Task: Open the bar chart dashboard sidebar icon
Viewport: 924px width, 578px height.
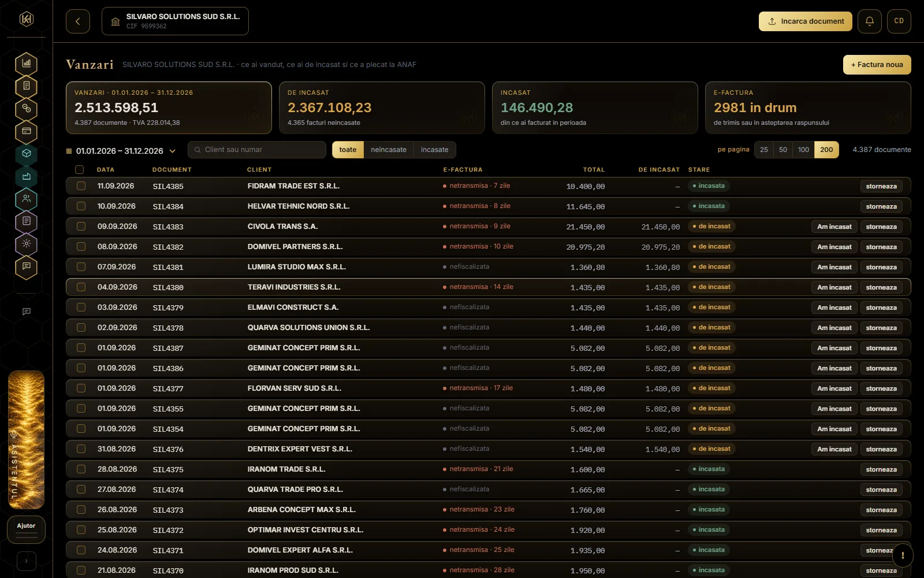Action: [x=27, y=64]
